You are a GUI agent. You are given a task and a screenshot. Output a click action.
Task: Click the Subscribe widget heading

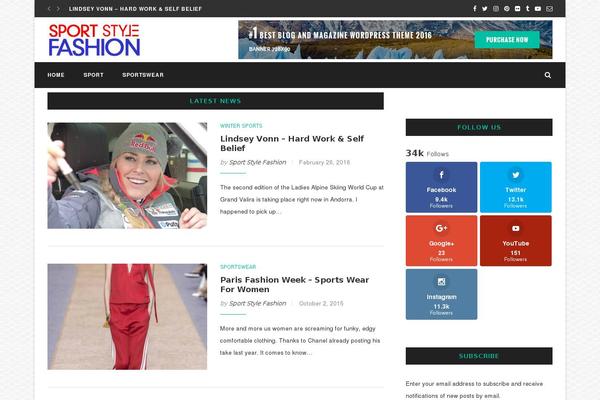pyautogui.click(x=479, y=356)
